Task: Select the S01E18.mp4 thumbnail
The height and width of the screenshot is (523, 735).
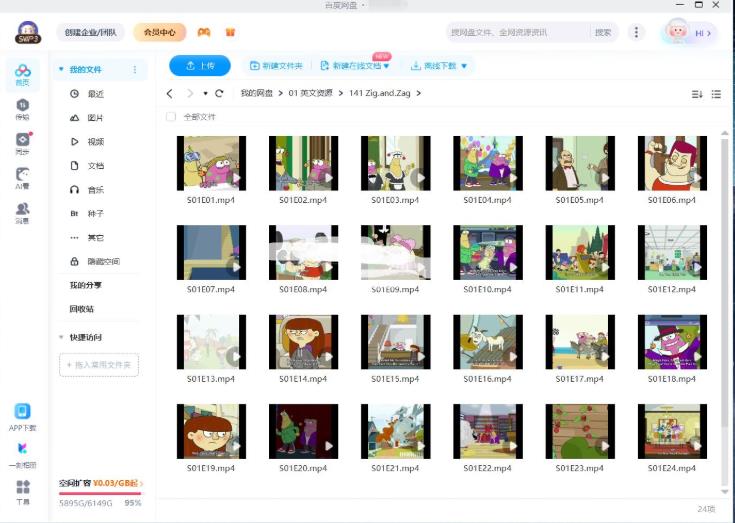Action: (672, 342)
